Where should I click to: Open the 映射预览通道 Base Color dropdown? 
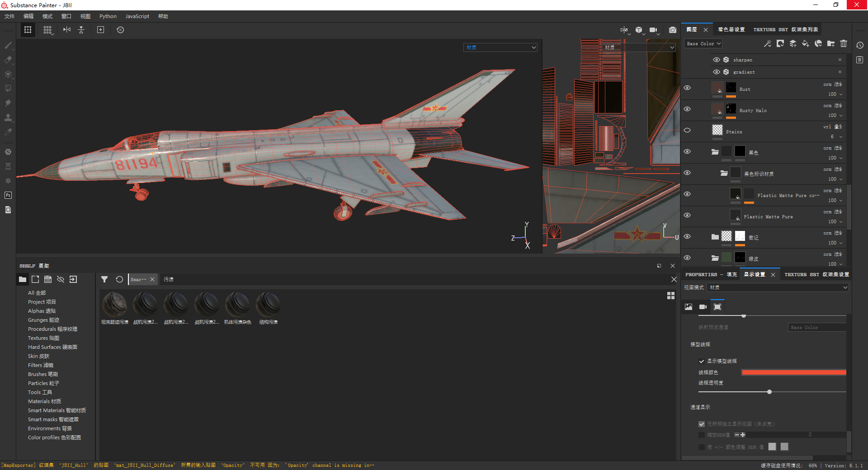817,328
